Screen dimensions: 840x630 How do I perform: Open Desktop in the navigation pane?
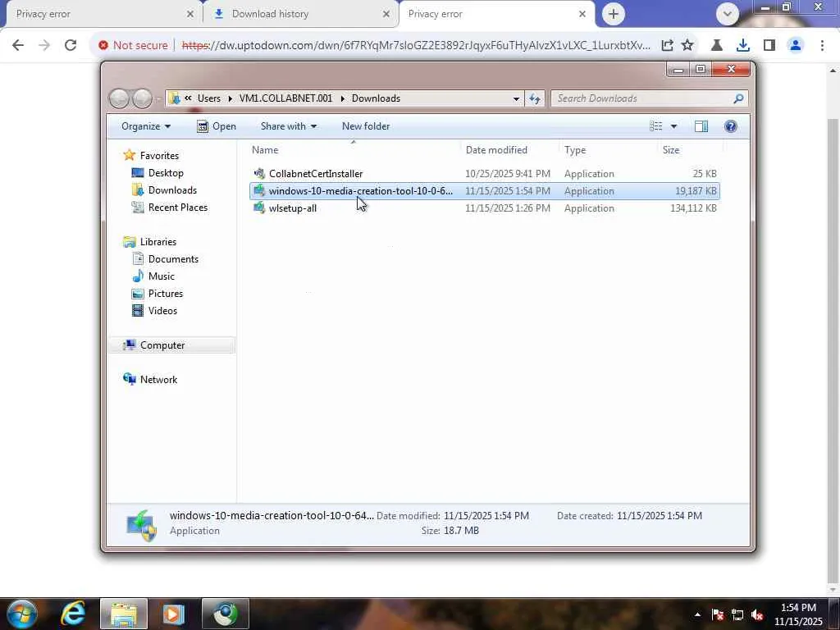166,173
